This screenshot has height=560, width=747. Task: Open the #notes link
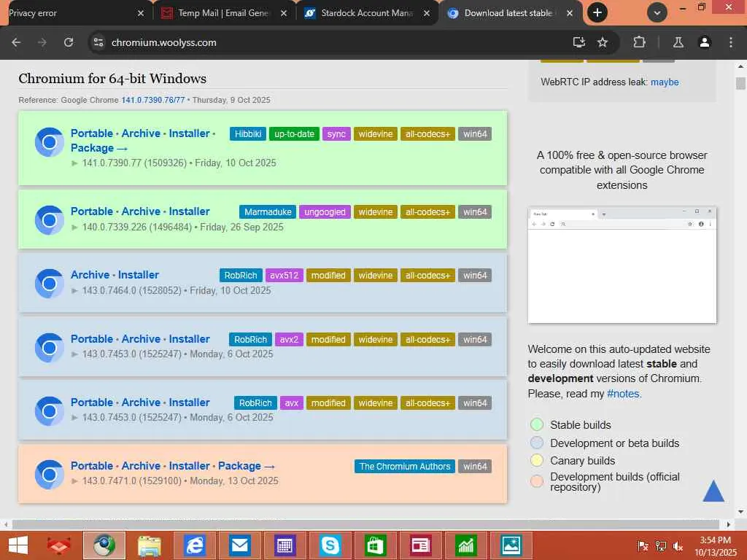point(624,394)
